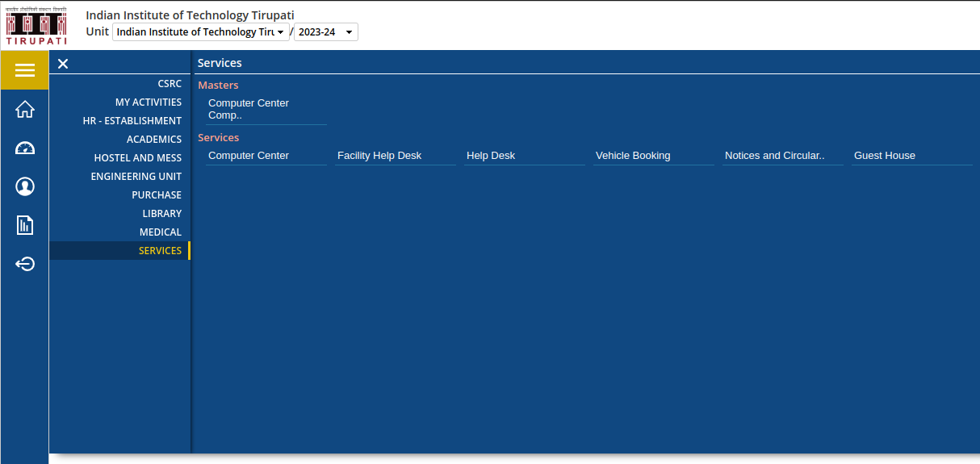Open the Unit institute dropdown
980x464 pixels.
tap(200, 32)
